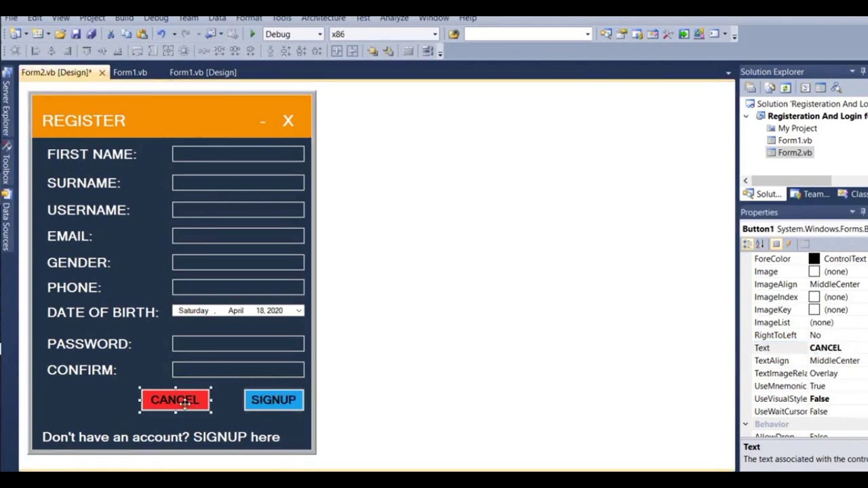Select the blue SIGNUP button

[273, 400]
